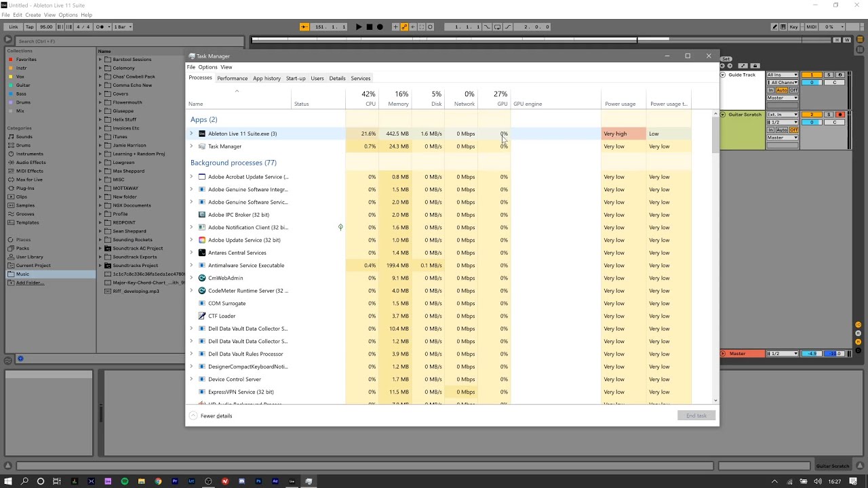This screenshot has width=868, height=488.
Task: Expand Adobe Acrobat Update Service row
Action: [x=191, y=177]
